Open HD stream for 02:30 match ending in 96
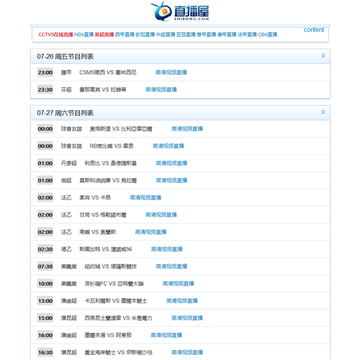 [x=167, y=249]
